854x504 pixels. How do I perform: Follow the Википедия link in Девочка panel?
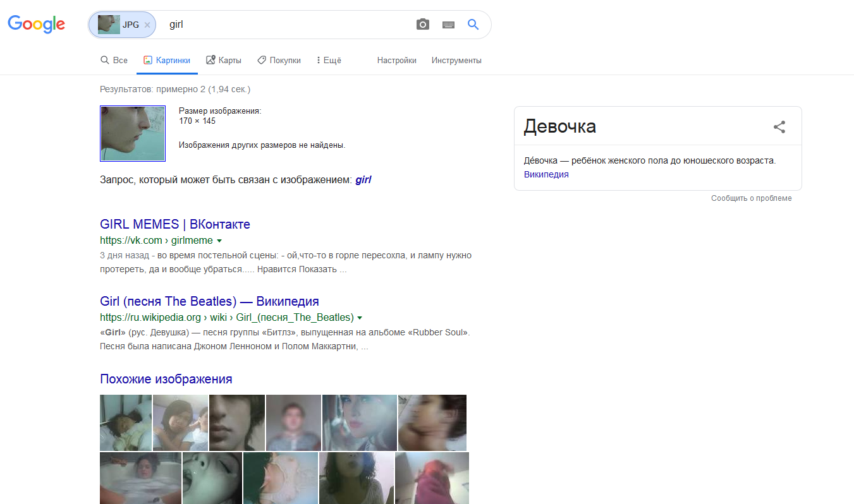(546, 174)
